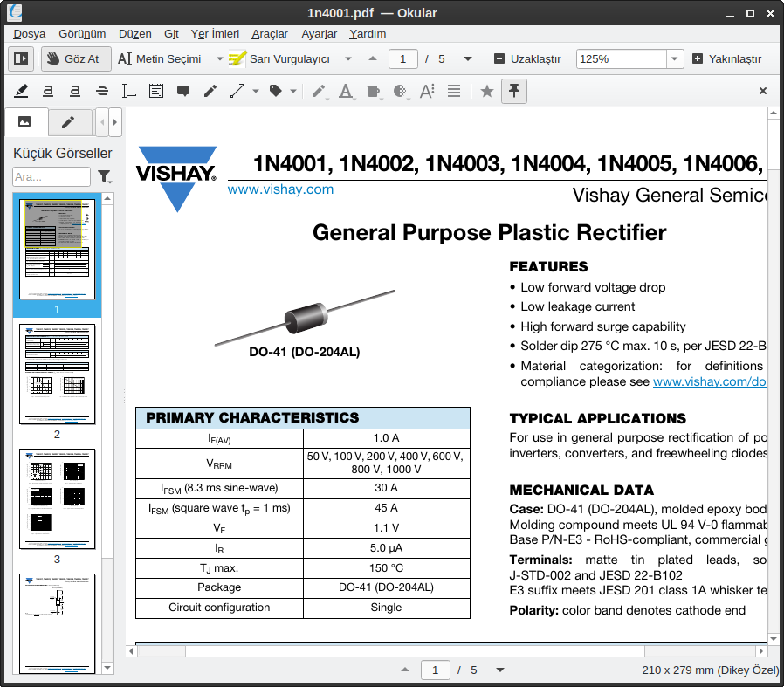Toggle the pin annotation toolbar button
The height and width of the screenshot is (687, 784).
[x=514, y=91]
